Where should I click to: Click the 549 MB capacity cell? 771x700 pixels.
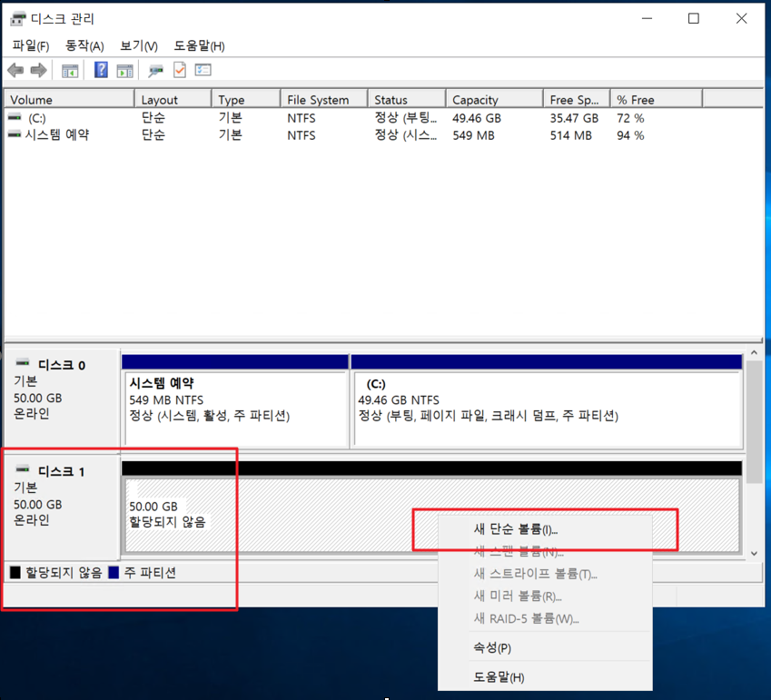coord(473,135)
